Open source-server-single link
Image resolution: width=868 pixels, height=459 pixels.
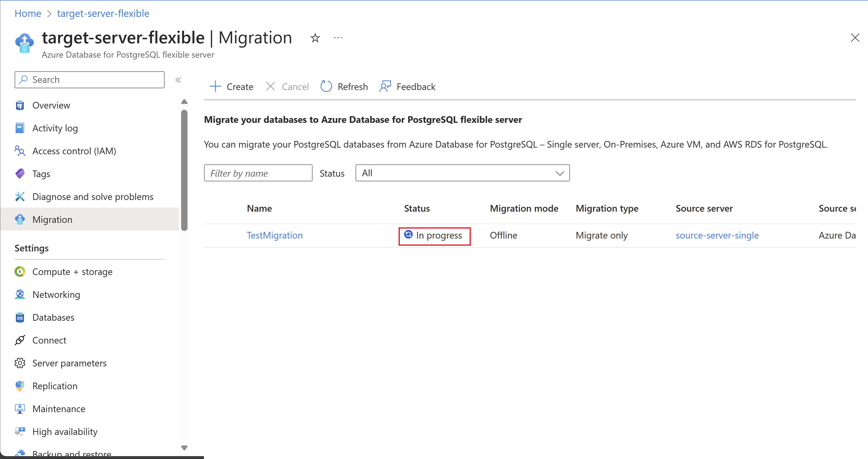tap(717, 235)
